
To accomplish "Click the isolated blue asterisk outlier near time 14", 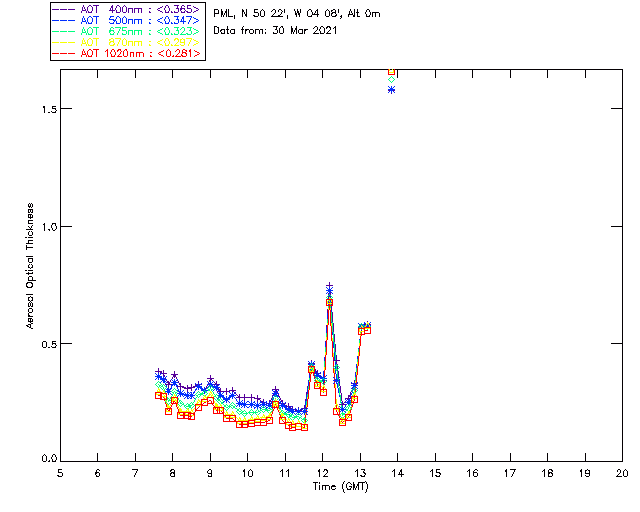I will click(391, 90).
